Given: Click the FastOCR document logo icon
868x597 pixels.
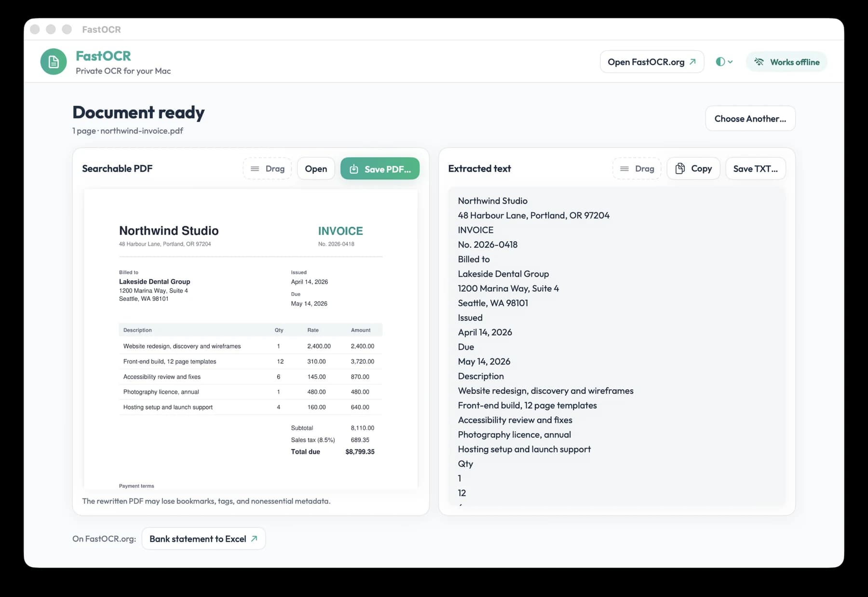Looking at the screenshot, I should 54,62.
